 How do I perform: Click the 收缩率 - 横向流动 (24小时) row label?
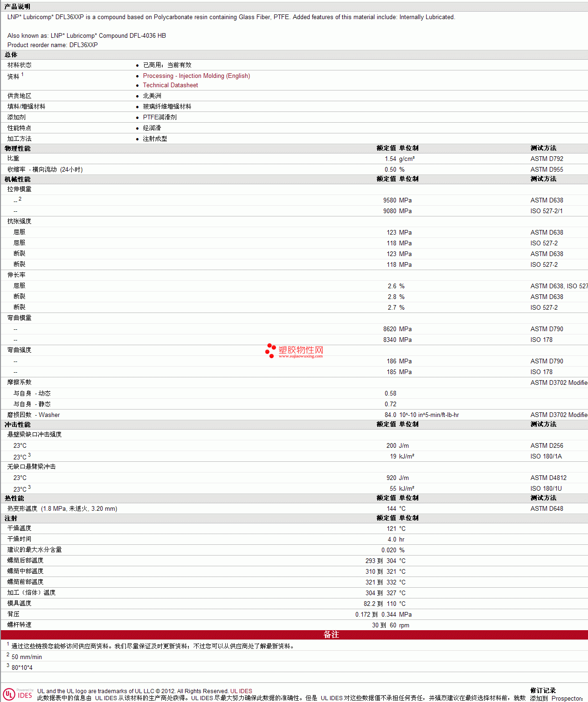[x=45, y=169]
